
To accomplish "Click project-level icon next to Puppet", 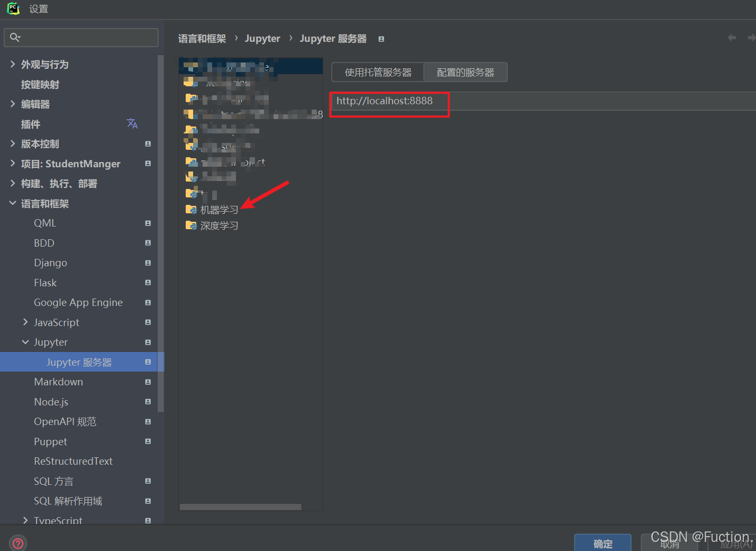I will pyautogui.click(x=148, y=441).
